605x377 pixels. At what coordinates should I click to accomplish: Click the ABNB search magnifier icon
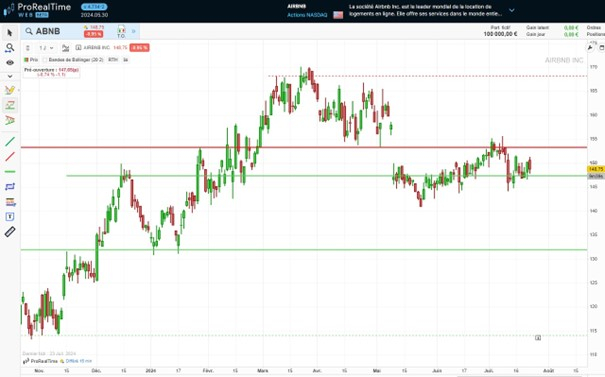point(29,31)
